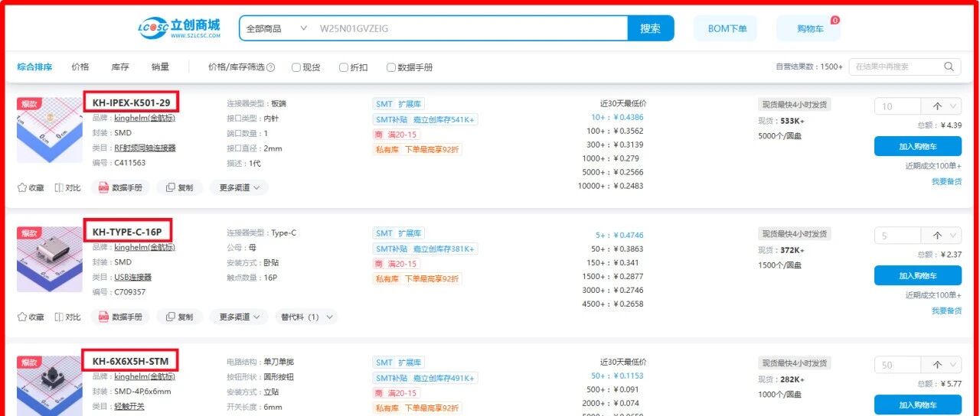
Task: Open product title KH-IPEX-K501-29
Action: (x=131, y=102)
